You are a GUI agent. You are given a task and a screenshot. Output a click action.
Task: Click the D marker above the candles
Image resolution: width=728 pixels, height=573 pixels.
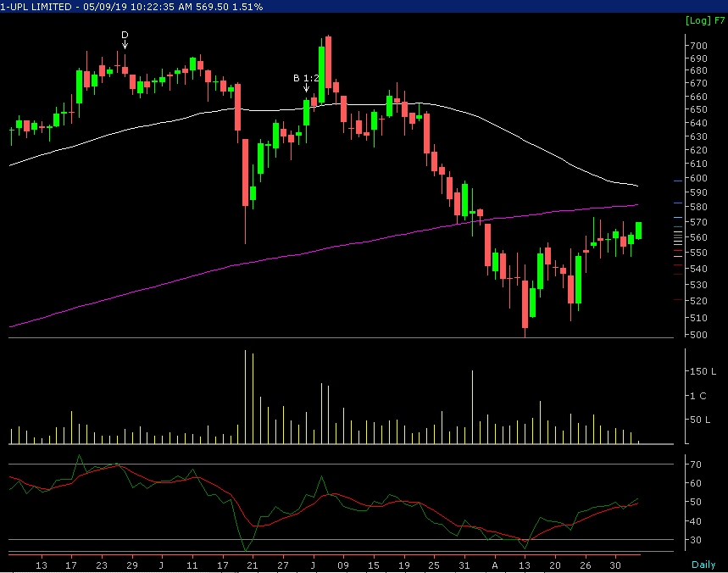pyautogui.click(x=125, y=36)
